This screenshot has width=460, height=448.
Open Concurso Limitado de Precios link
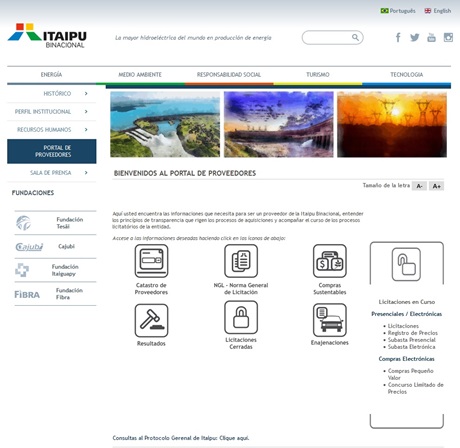(415, 388)
